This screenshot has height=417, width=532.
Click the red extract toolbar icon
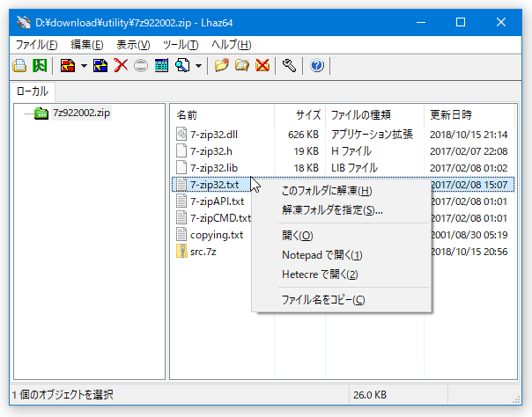click(68, 65)
